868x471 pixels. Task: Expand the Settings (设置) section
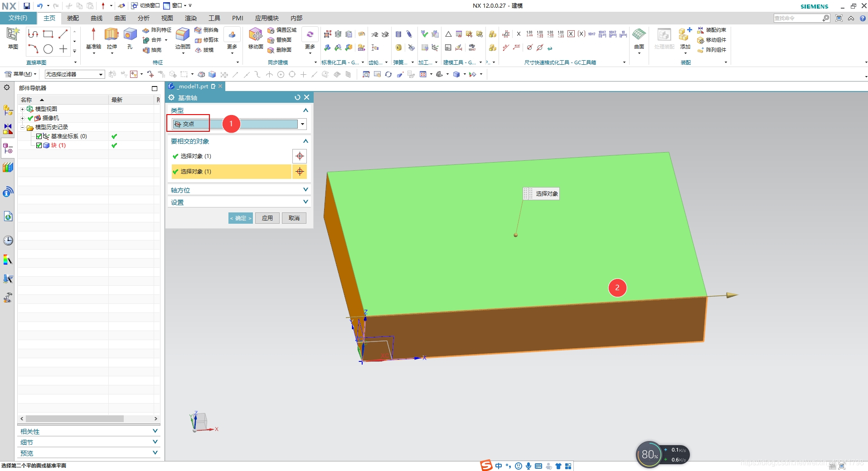pyautogui.click(x=305, y=202)
